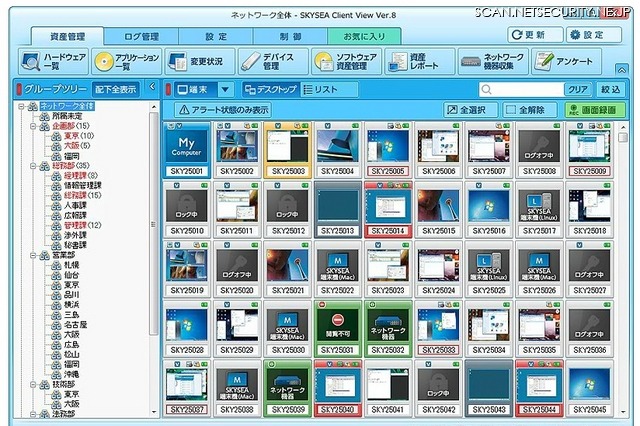Switch to 設定 tab
The height and width of the screenshot is (426, 640).
216,37
